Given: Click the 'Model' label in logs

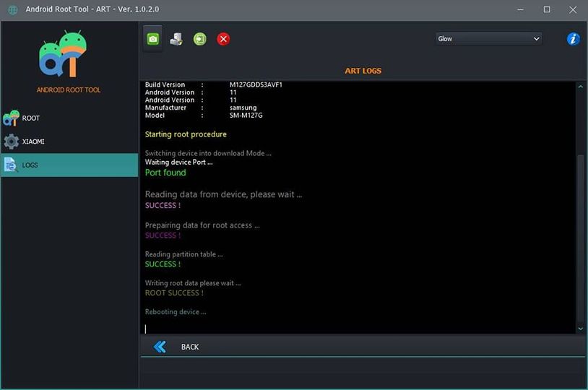Looking at the screenshot, I should [x=155, y=116].
